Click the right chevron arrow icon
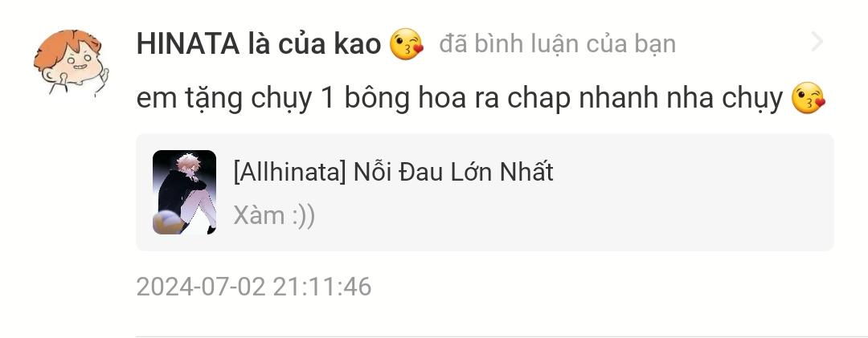The width and height of the screenshot is (868, 338). (x=817, y=42)
